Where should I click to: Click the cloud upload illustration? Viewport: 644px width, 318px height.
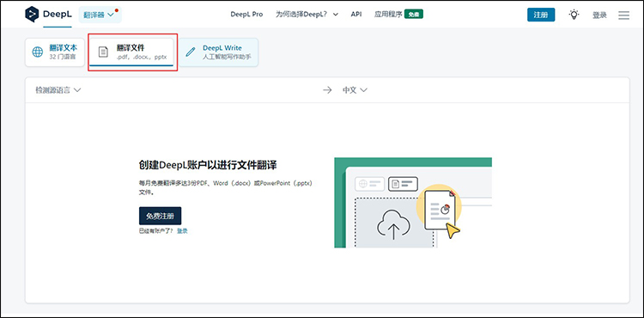pyautogui.click(x=393, y=225)
